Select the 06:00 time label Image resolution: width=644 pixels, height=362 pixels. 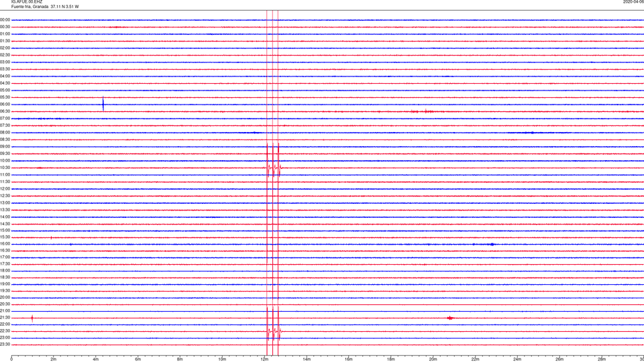point(5,105)
